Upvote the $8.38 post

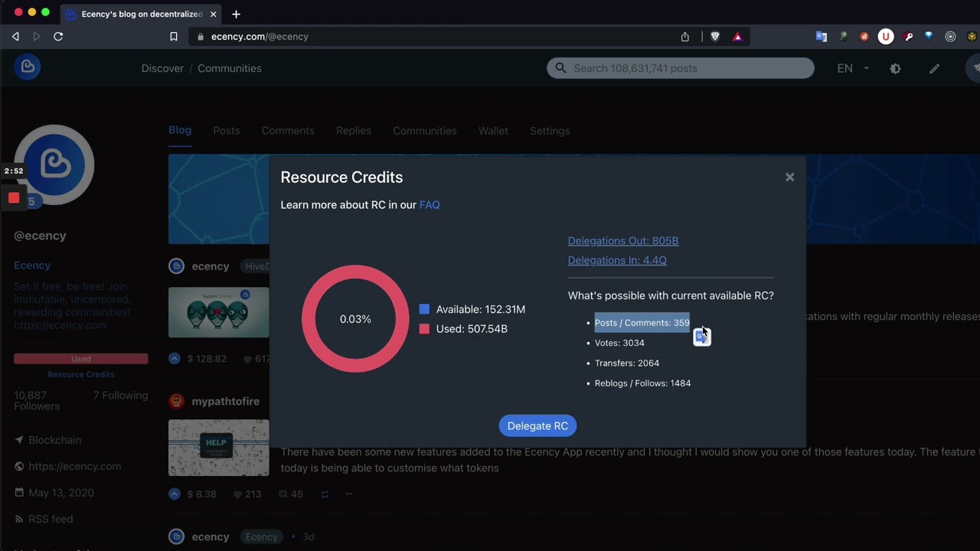click(175, 494)
